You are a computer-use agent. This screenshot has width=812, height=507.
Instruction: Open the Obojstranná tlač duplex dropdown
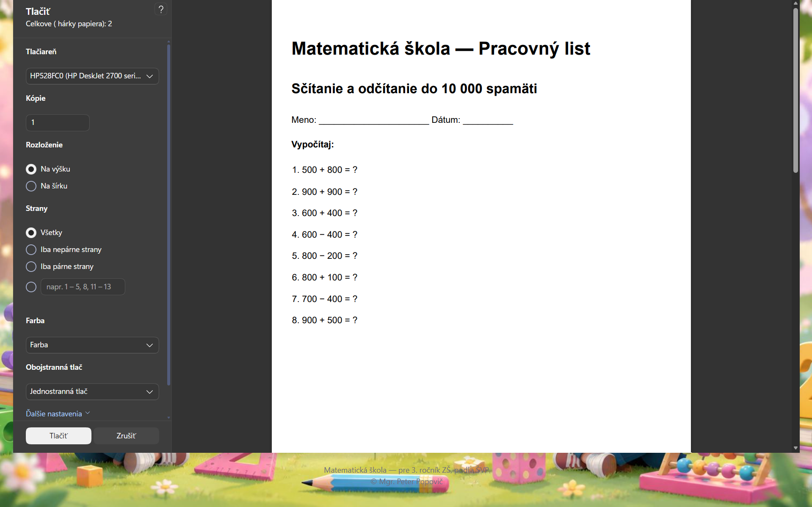tap(92, 392)
